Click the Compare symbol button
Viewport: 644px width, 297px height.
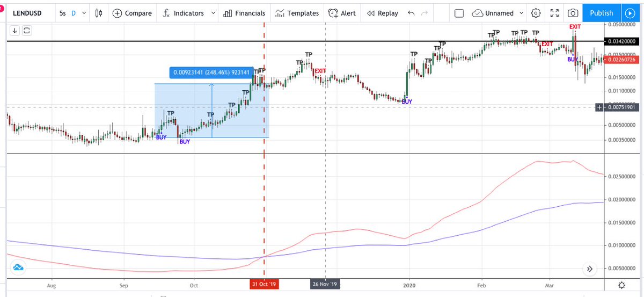(132, 13)
